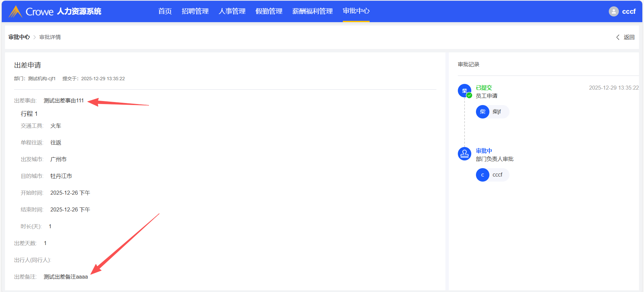Click the Crowe logo icon
Screen dimensions: 644x292
pyautogui.click(x=15, y=11)
